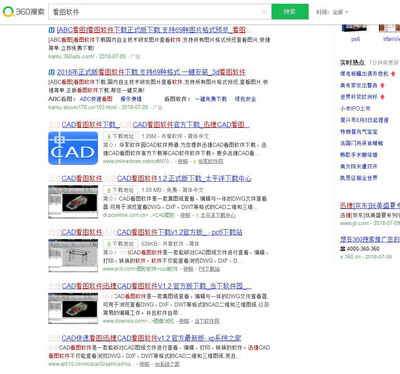Open the first hot topic in 实时热点
400x374 pixels.
(x=364, y=74)
